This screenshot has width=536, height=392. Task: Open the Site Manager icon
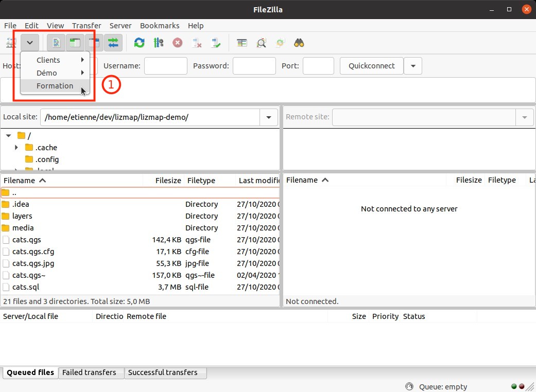[11, 43]
